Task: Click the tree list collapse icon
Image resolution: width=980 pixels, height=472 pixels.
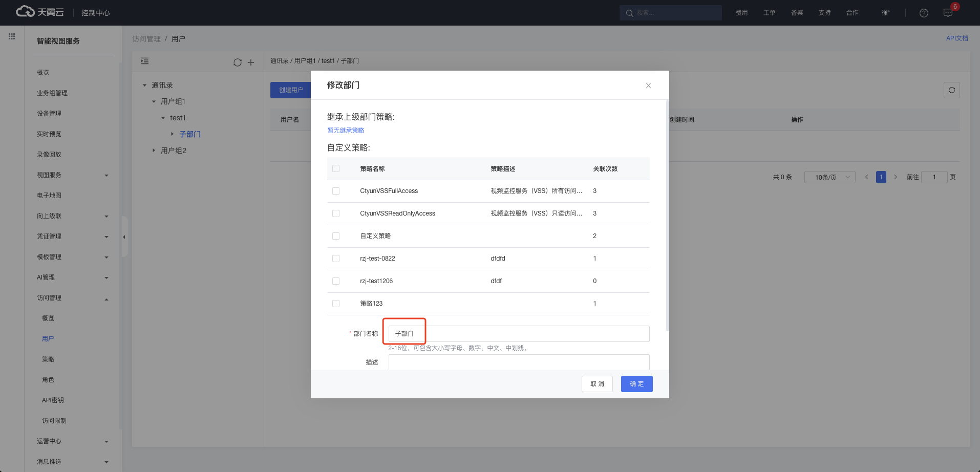Action: (145, 61)
